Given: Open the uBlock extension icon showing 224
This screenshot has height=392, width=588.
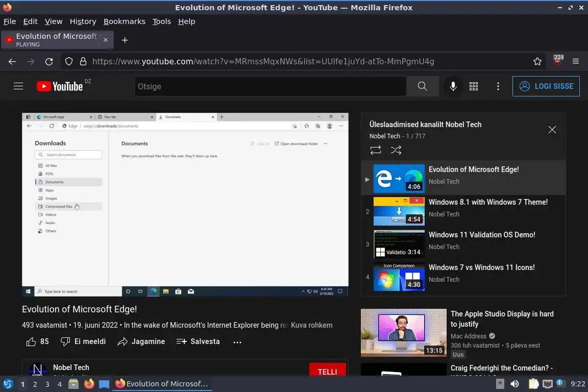Looking at the screenshot, I should pyautogui.click(x=557, y=60).
